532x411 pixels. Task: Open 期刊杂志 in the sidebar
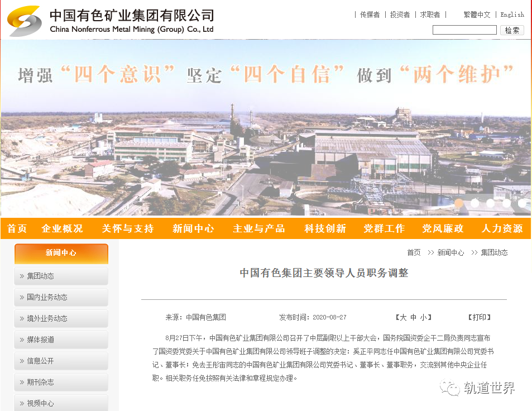(61, 382)
